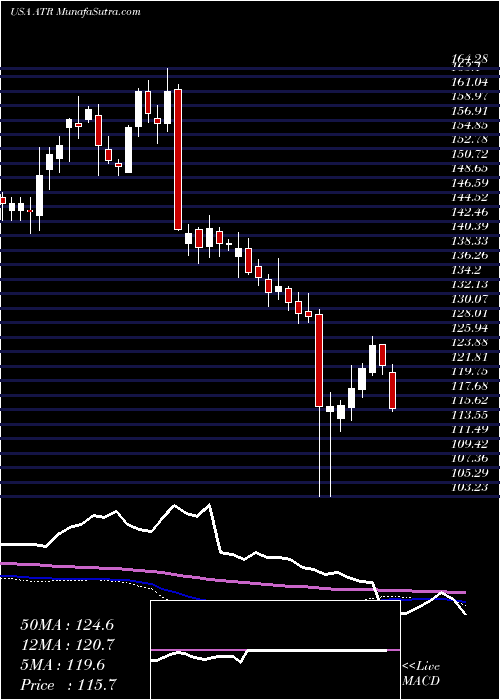500x700 pixels.
Task: Click the 132.13 price axis label
Action: coord(470,284)
